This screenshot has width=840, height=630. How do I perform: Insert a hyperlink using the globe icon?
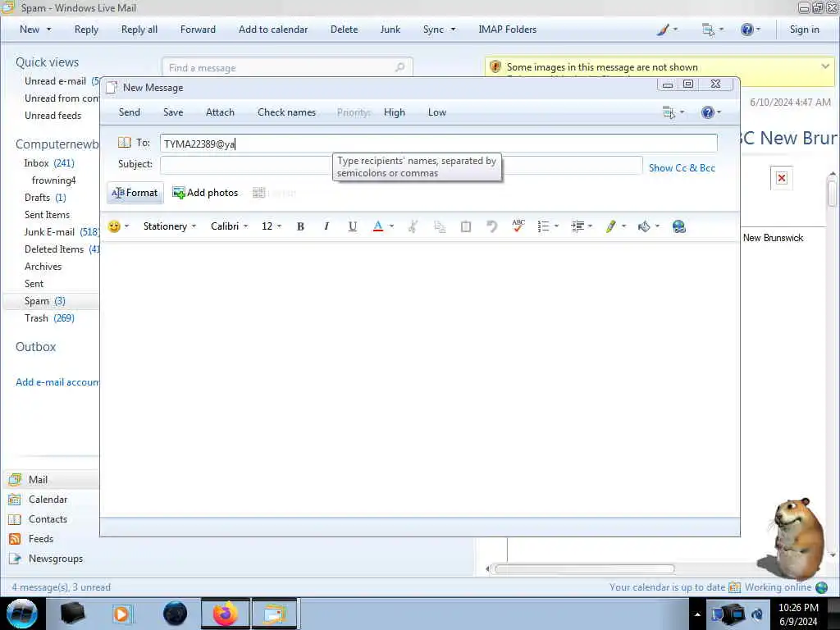678,226
